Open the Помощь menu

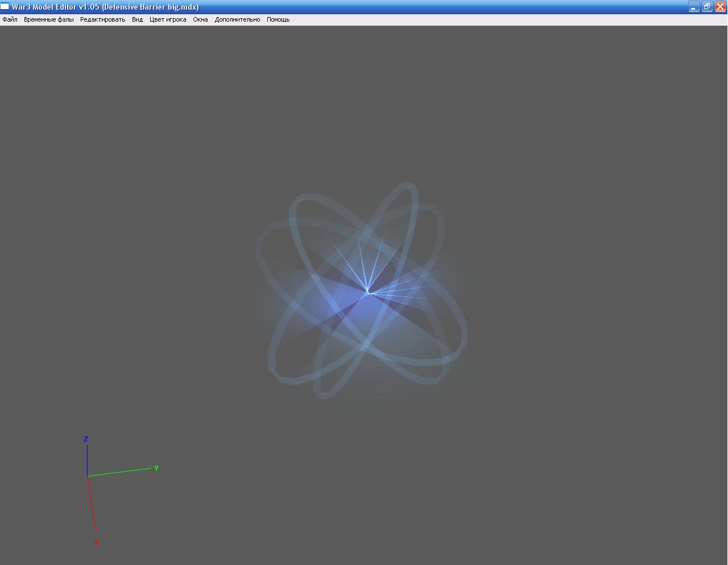(x=278, y=19)
